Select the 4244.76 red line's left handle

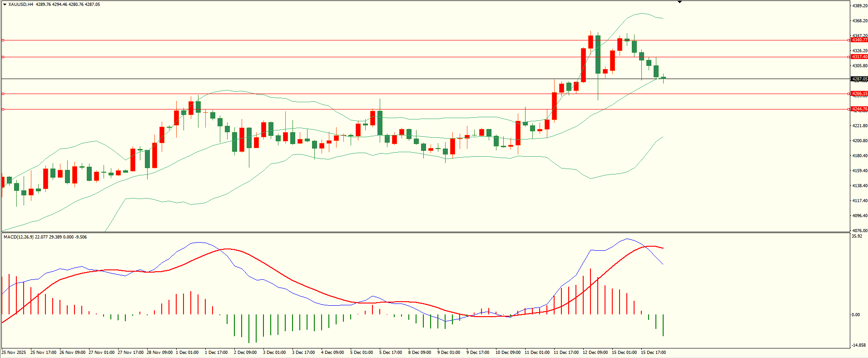pyautogui.click(x=3, y=109)
